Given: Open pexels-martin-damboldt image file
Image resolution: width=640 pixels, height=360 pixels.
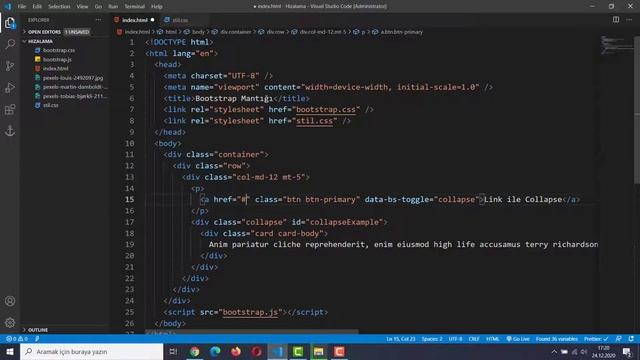Looking at the screenshot, I should point(75,87).
